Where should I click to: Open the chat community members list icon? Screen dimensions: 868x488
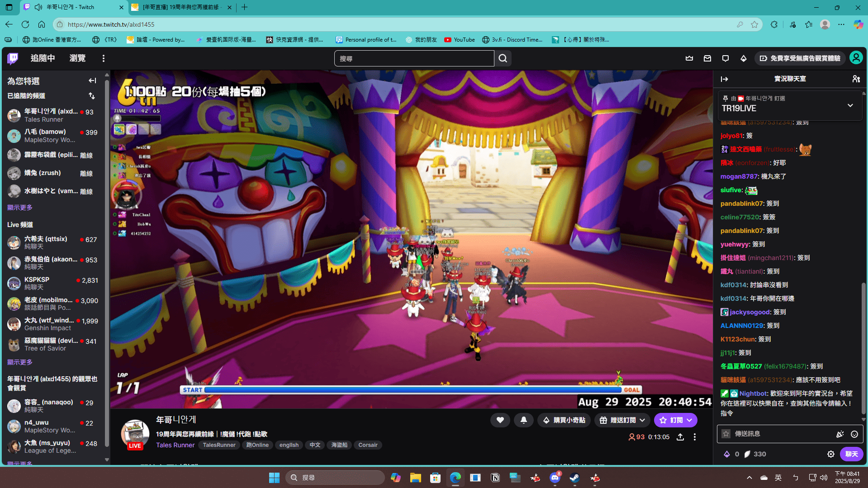[x=856, y=79]
